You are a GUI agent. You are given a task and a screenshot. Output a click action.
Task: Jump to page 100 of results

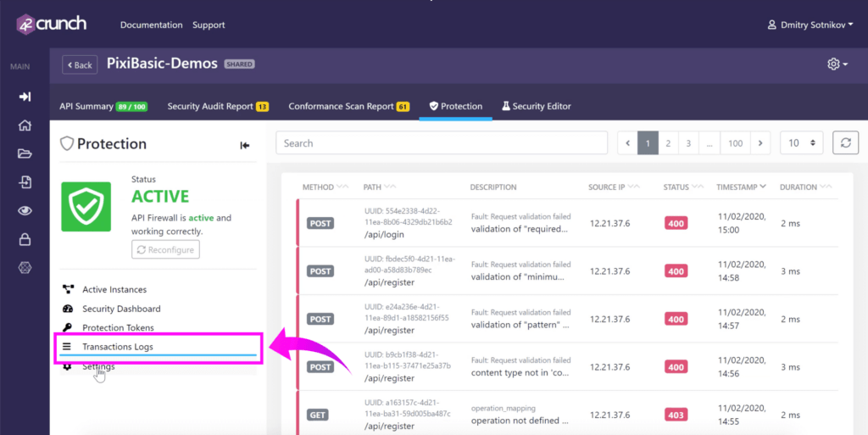[735, 142]
